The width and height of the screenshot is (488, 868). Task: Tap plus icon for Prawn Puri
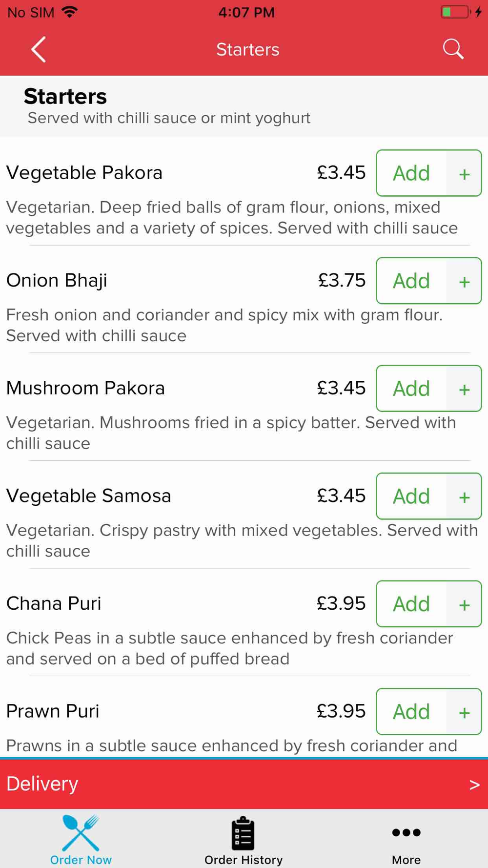[464, 712]
